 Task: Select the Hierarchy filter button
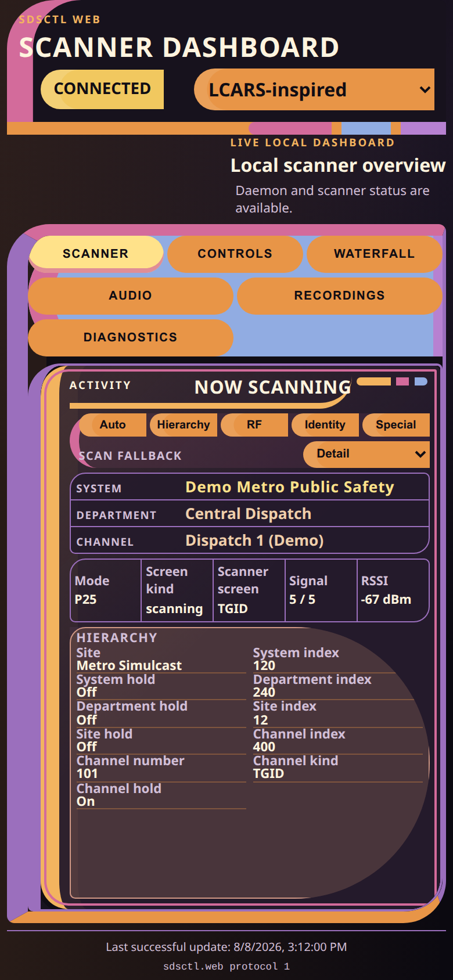click(184, 424)
